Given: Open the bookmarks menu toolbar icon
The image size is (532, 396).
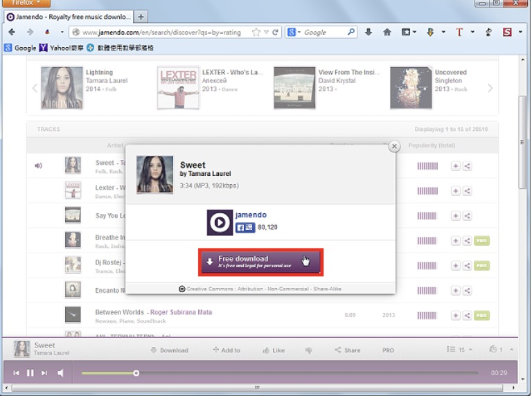Looking at the screenshot, I should pyautogui.click(x=409, y=33).
